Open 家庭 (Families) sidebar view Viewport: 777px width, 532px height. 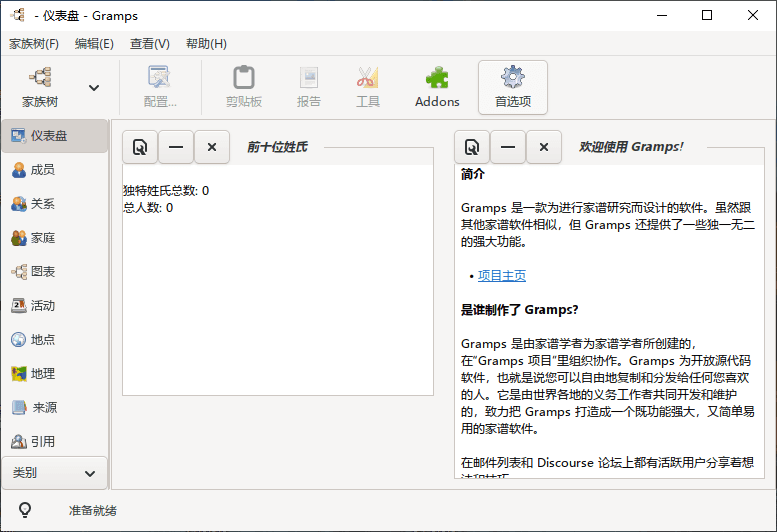click(42, 238)
